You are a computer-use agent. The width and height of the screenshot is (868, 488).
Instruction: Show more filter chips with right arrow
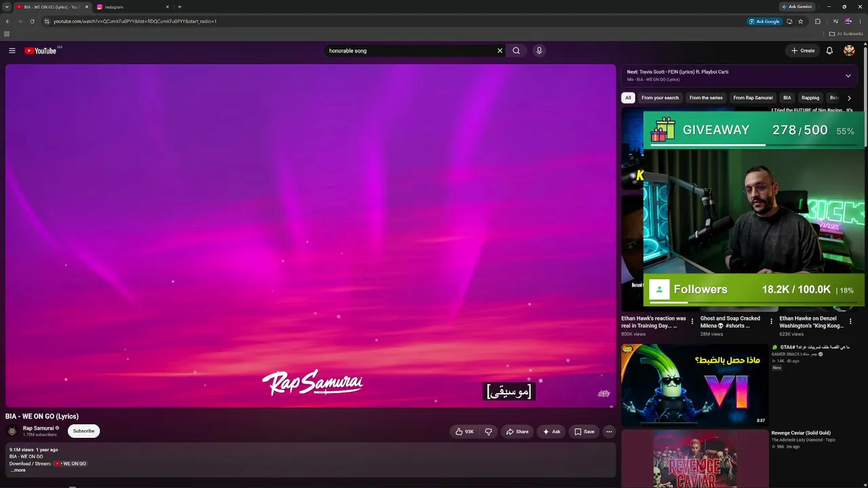click(849, 98)
